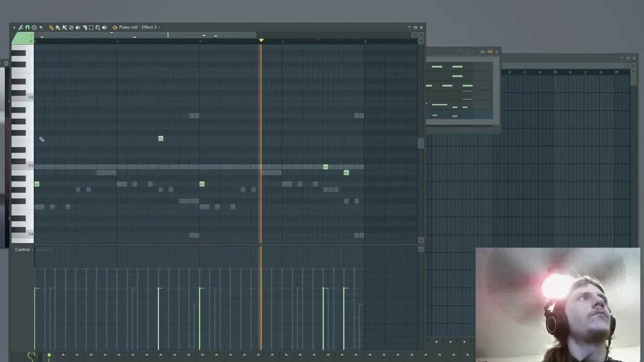Click the top channel pattern row in rack
This screenshot has width=644, height=362.
pos(459,66)
